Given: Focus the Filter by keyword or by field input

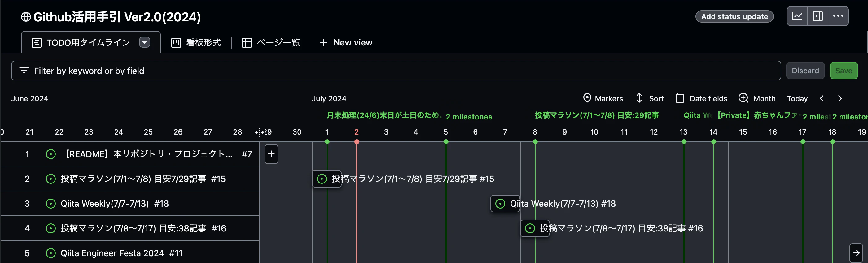Looking at the screenshot, I should point(396,71).
